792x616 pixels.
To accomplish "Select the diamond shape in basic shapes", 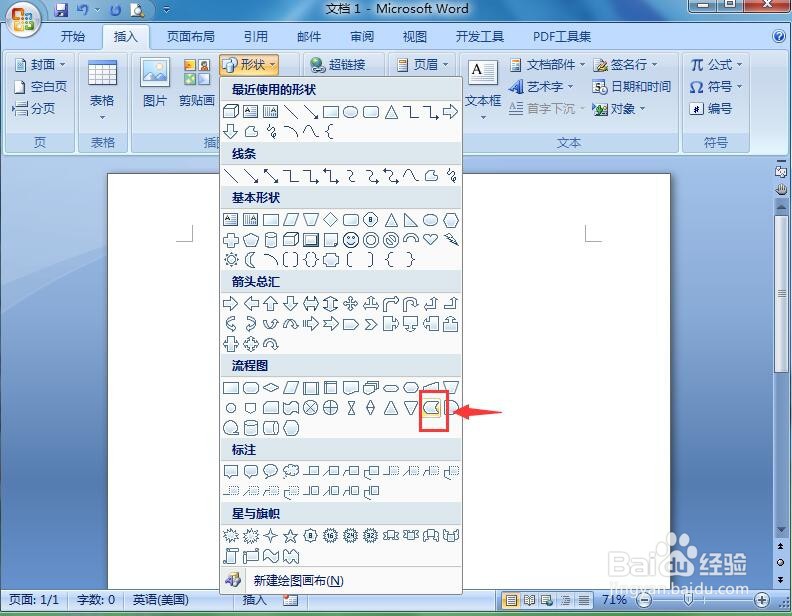I will 330,220.
